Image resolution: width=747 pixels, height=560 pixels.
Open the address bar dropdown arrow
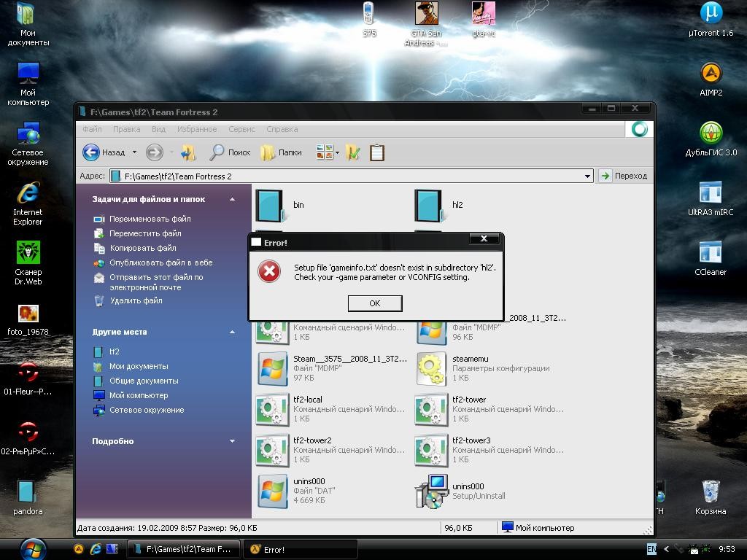pos(587,176)
